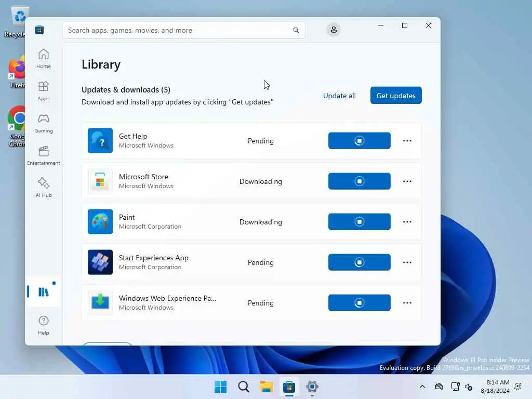Open the Home section in Store sidebar
This screenshot has height=399, width=532.
pyautogui.click(x=44, y=59)
